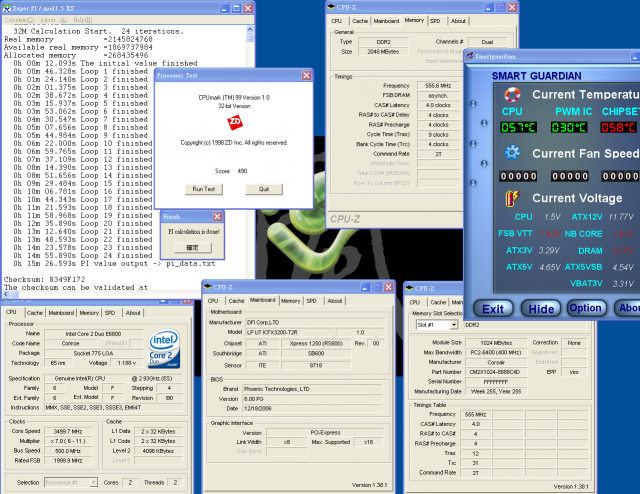
Task: Open Memory tab in CPU-Z Mainboard window
Action: [291, 301]
